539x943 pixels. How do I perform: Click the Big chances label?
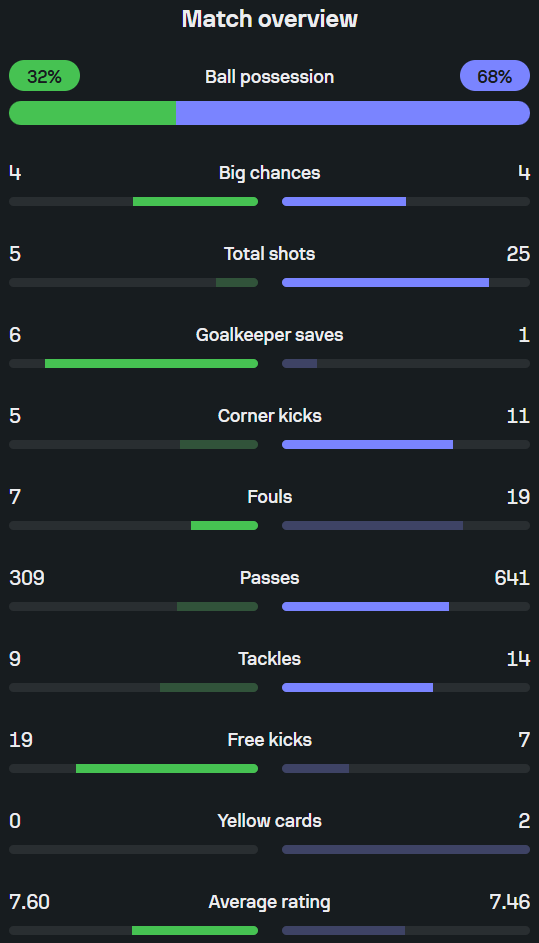[270, 173]
